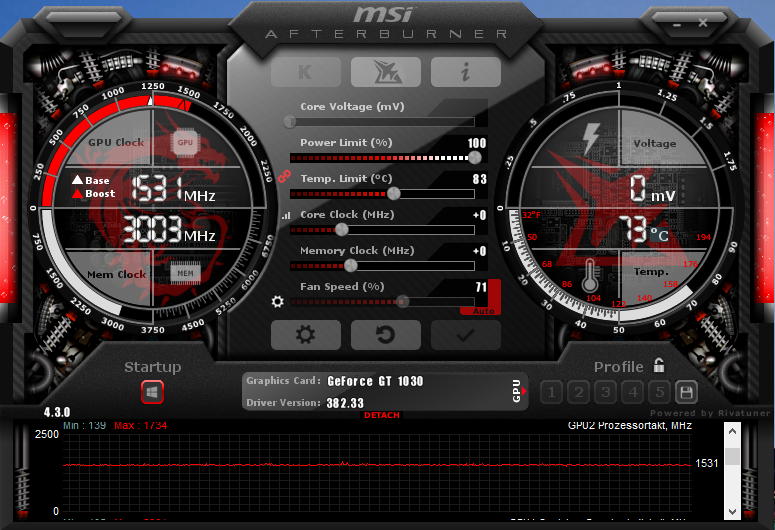Click the GeForce GT 1030 card name
The height and width of the screenshot is (530, 775).
click(x=375, y=381)
